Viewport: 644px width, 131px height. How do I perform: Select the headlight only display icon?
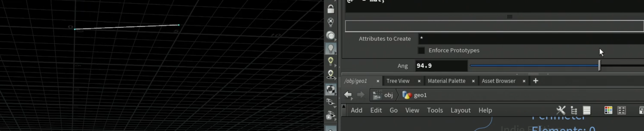330,35
